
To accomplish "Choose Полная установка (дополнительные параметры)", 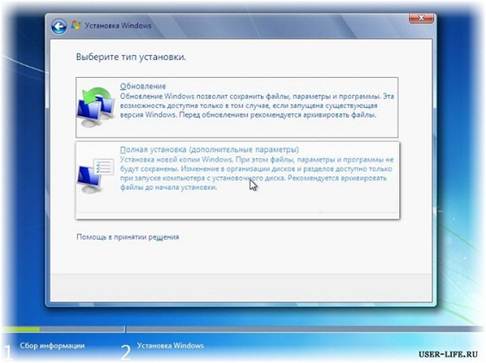I will 238,180.
